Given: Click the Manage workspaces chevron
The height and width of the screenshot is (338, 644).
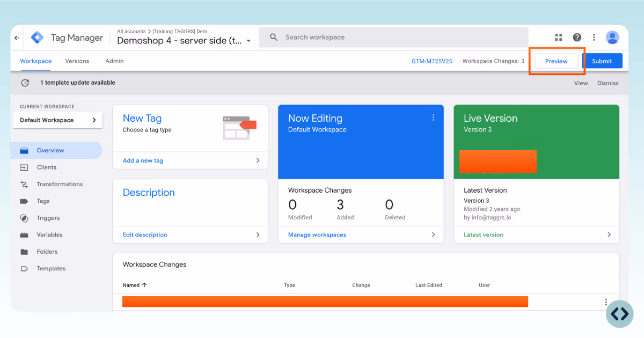Looking at the screenshot, I should 434,234.
